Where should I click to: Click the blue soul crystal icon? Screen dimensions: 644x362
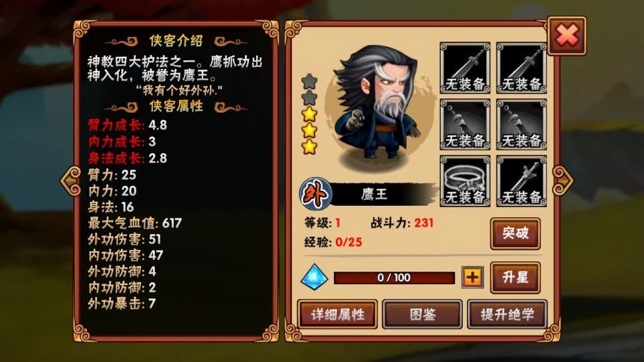(x=314, y=277)
